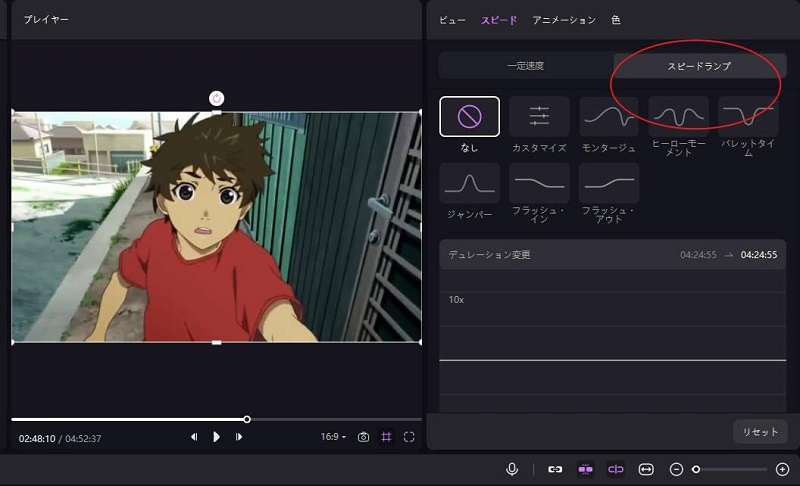Screen dimensions: 800x486
Task: Open the ビュー tab
Action: (x=452, y=20)
